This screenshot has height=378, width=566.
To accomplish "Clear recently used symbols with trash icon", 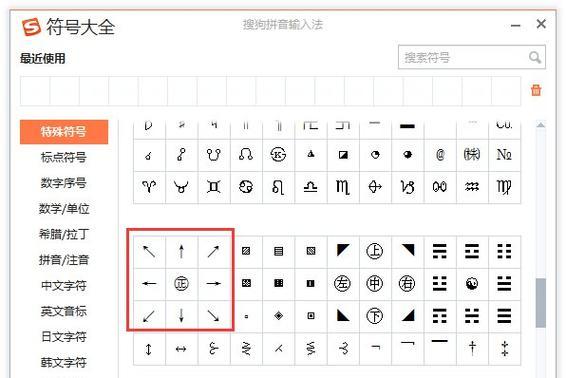I will [536, 90].
